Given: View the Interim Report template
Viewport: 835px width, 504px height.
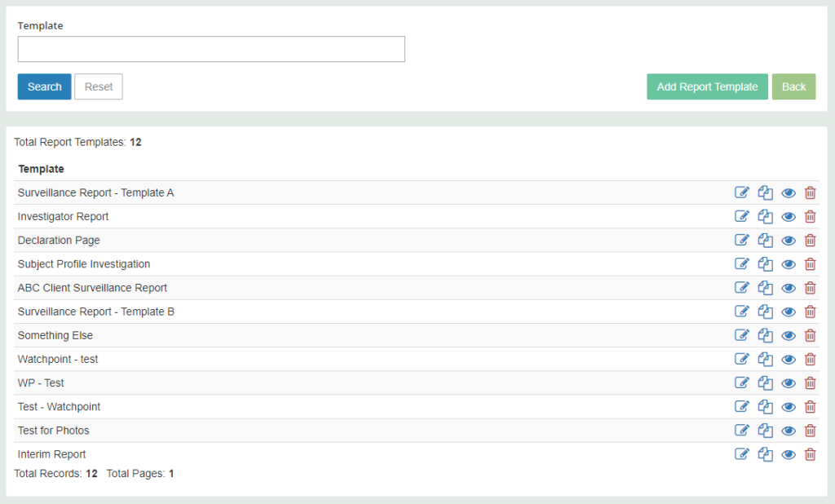Looking at the screenshot, I should coord(788,454).
